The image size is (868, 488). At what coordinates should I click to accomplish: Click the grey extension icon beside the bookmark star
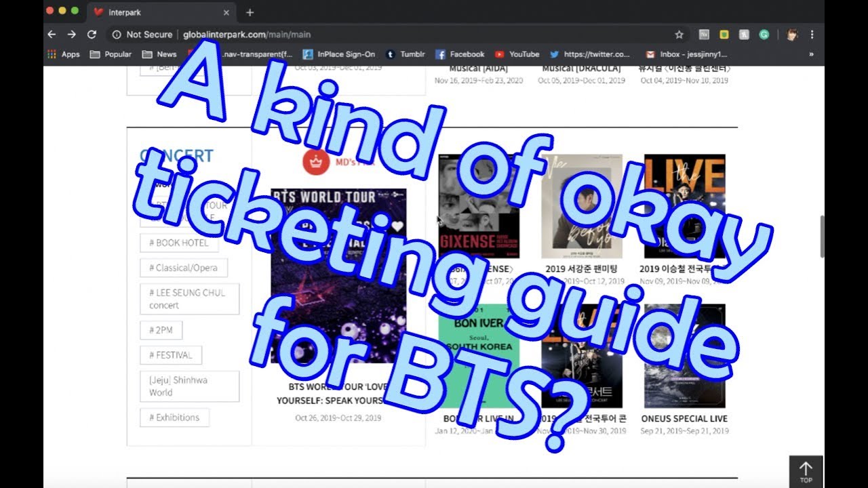coord(704,35)
